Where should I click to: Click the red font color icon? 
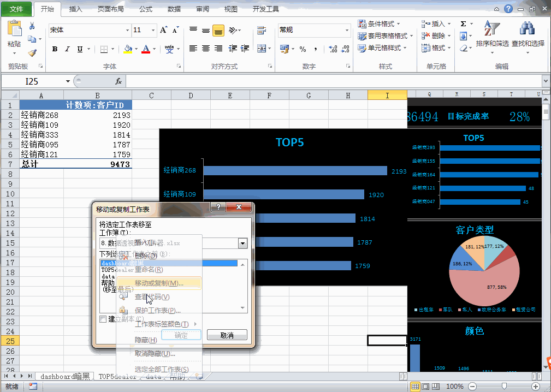[146, 49]
